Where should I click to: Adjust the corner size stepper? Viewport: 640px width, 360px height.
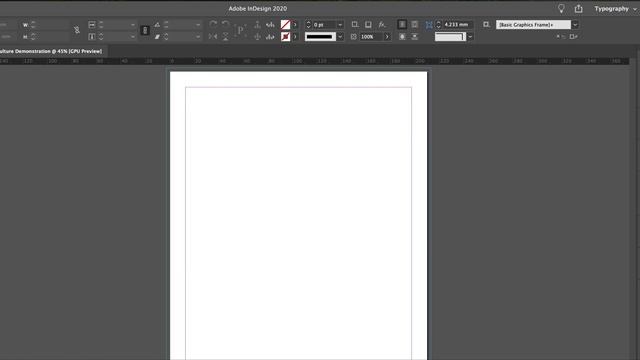[438, 25]
